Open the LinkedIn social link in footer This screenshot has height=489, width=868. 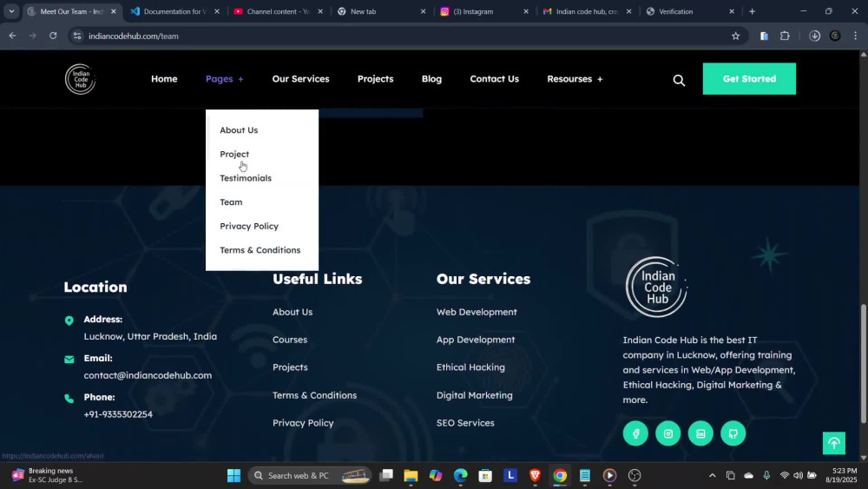tap(700, 433)
